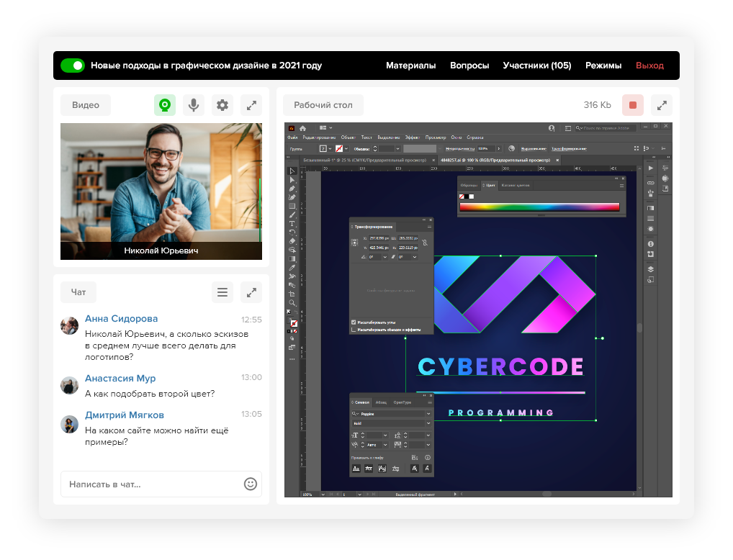Viewport: 733px width, 560px height.
Task: Select the Type tool in Illustrator's toolbar
Action: pyautogui.click(x=292, y=224)
